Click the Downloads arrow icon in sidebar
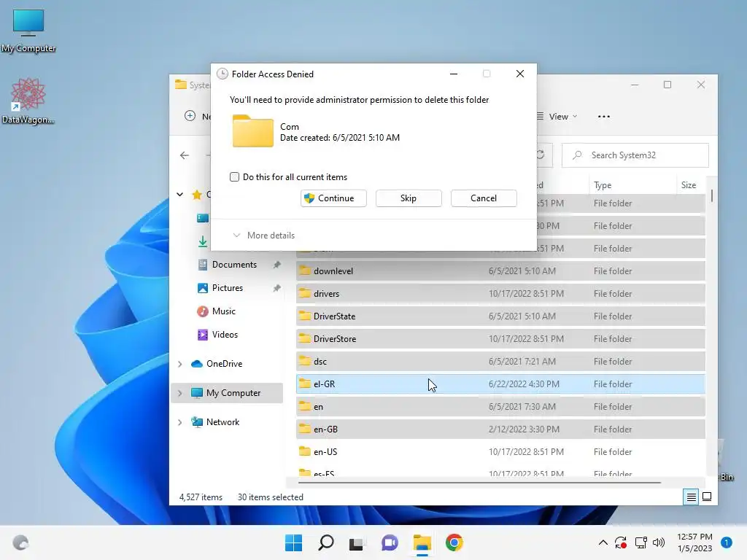Image resolution: width=747 pixels, height=560 pixels. pyautogui.click(x=203, y=241)
